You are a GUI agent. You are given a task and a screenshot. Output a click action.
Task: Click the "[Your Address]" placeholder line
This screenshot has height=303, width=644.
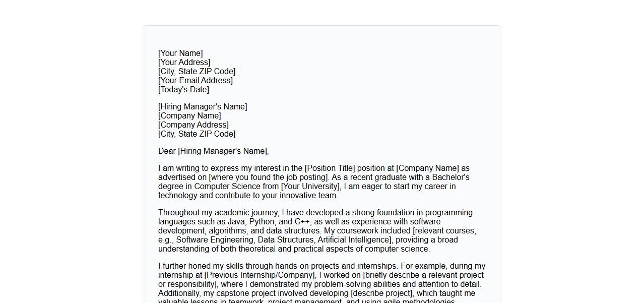coord(184,63)
